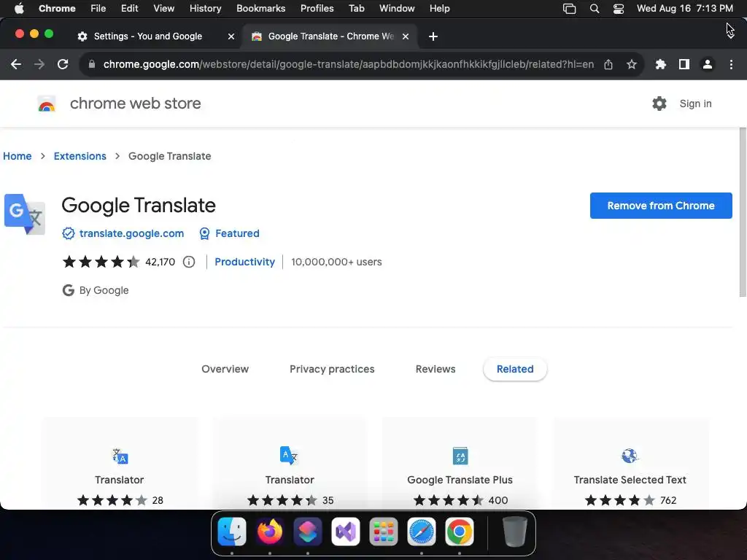Open Google Translate Plus extension icon

[460, 456]
